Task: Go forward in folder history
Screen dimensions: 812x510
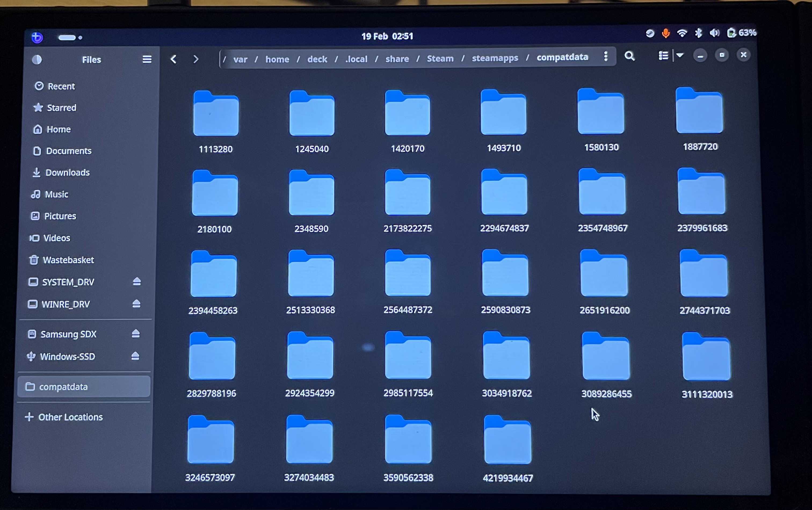Action: [196, 59]
